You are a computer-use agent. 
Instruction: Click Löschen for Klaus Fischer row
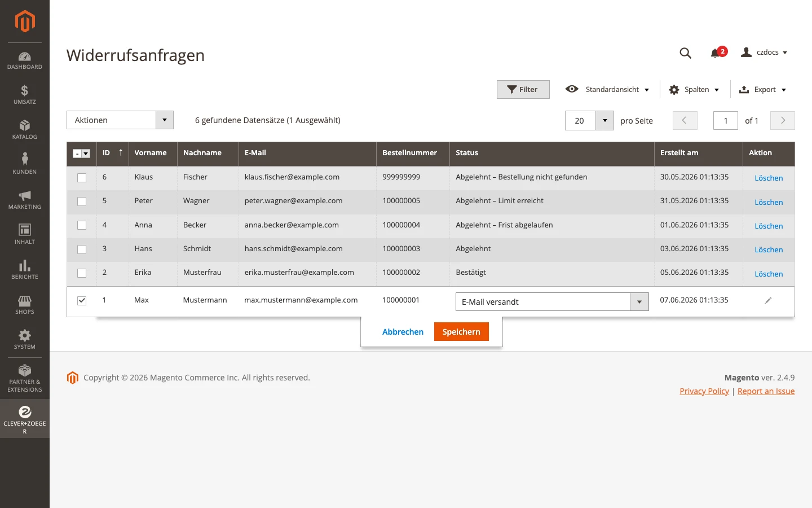(x=769, y=178)
